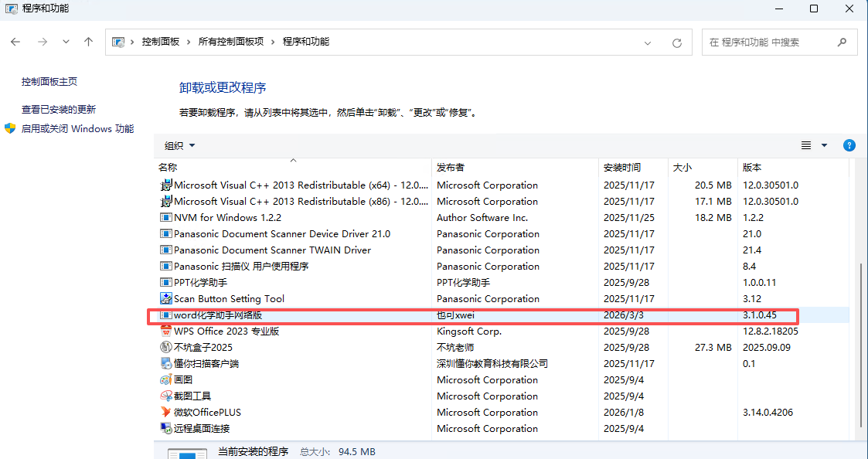Open the 组织 organize dropdown menu
Screen dimensions: 868x459
(x=179, y=145)
